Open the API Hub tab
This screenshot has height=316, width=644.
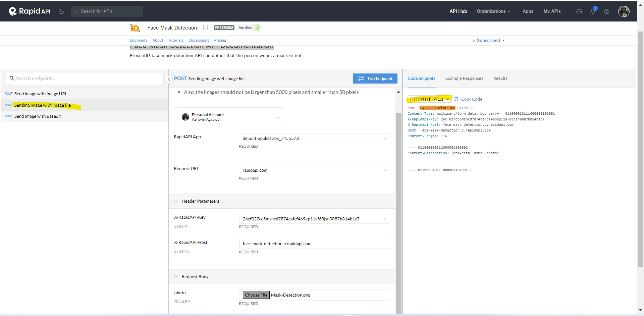(458, 11)
